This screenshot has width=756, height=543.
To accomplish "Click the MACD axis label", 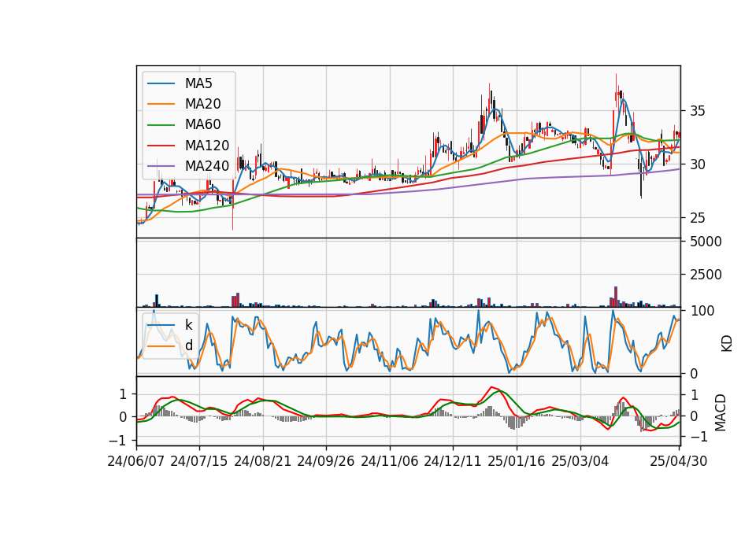I will [x=721, y=412].
